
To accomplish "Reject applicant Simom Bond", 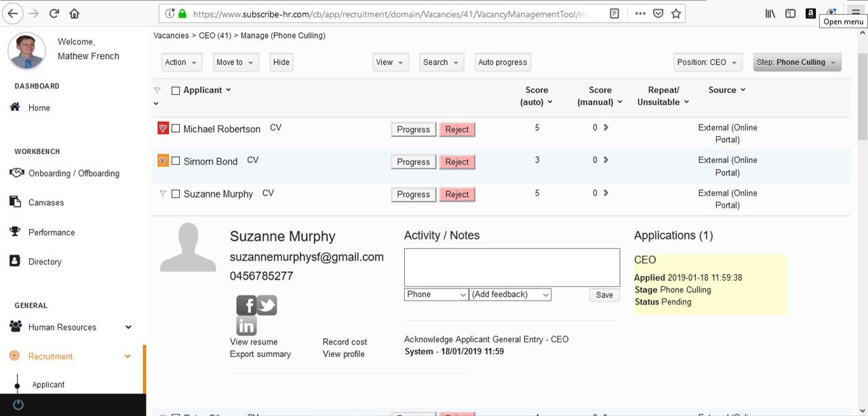I will (x=457, y=162).
